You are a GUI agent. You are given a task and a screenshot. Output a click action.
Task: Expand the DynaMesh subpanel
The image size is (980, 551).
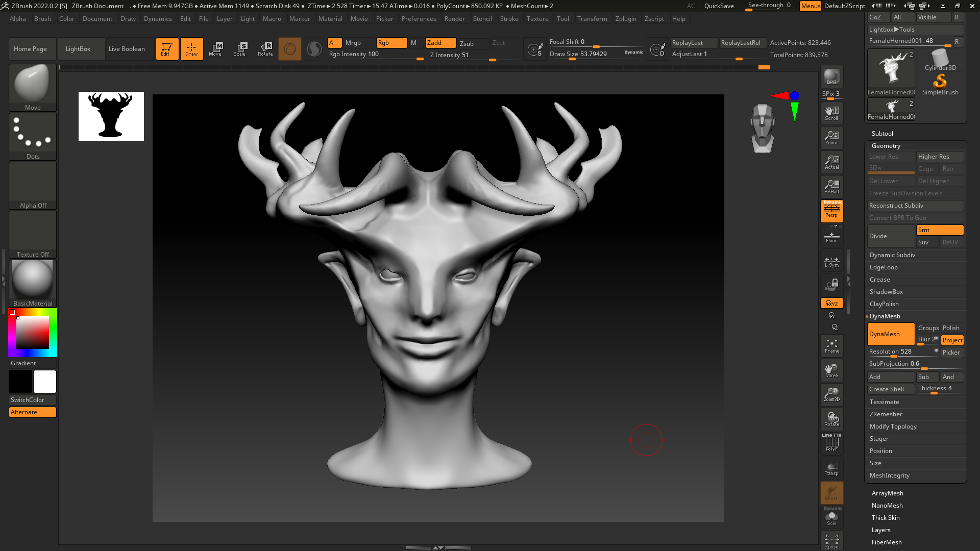pos(885,315)
